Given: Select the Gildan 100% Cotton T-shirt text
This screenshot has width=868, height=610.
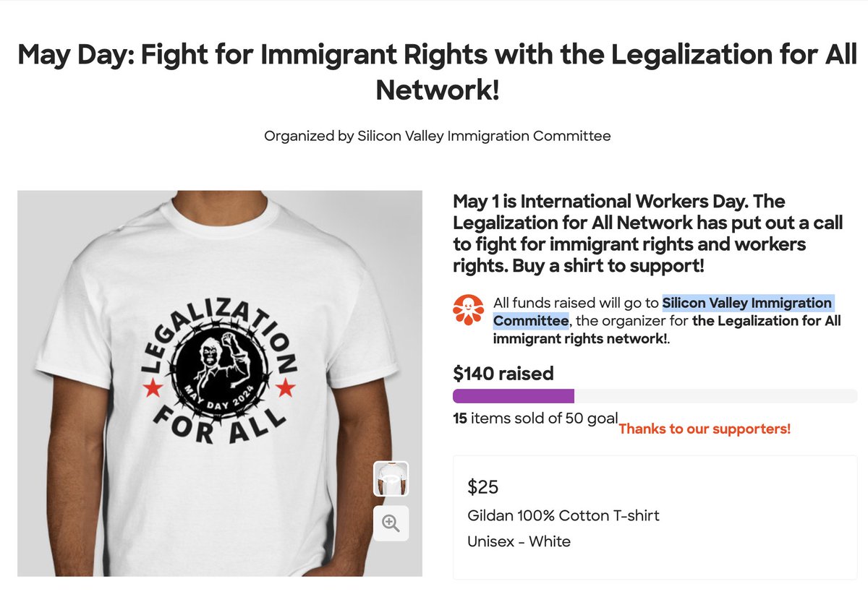Looking at the screenshot, I should tap(563, 515).
